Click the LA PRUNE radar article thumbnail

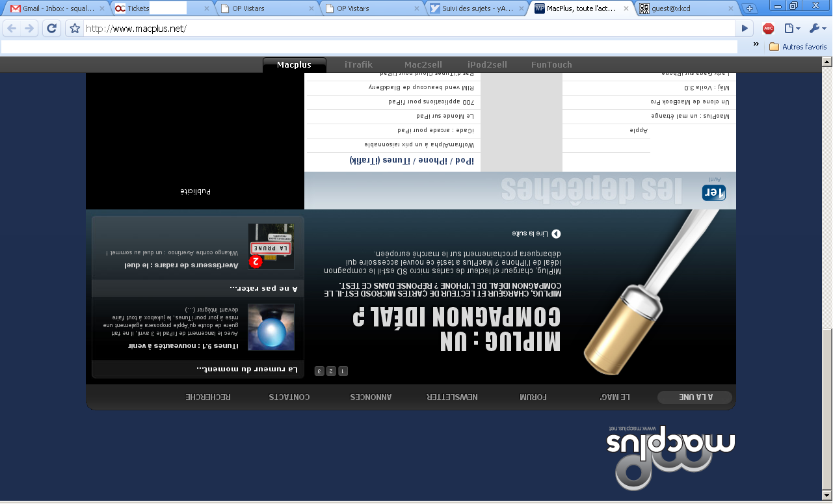271,247
